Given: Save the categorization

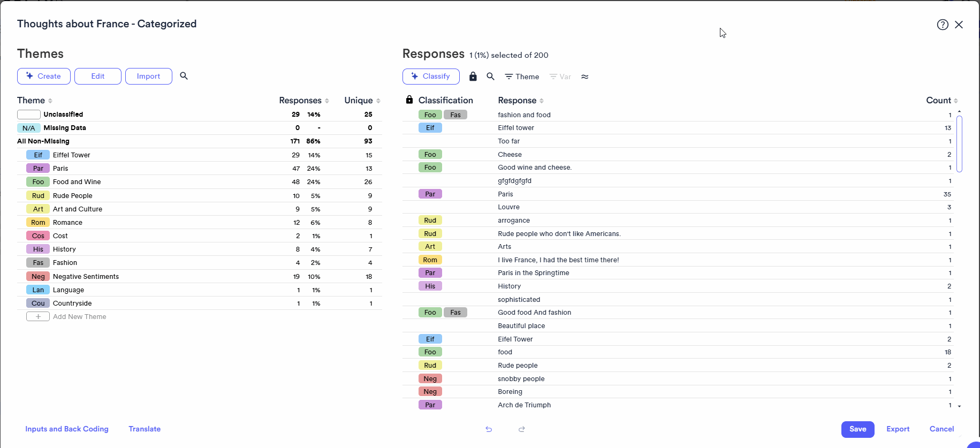Looking at the screenshot, I should 858,429.
